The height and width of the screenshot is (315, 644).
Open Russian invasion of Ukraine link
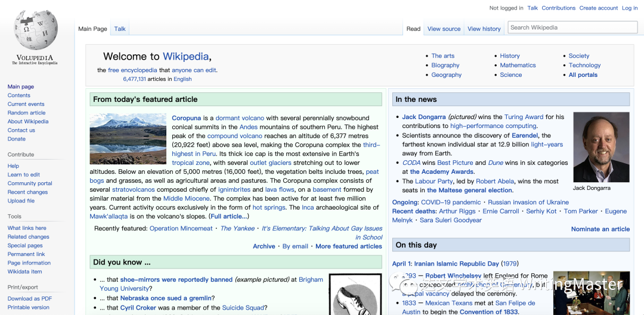(528, 202)
